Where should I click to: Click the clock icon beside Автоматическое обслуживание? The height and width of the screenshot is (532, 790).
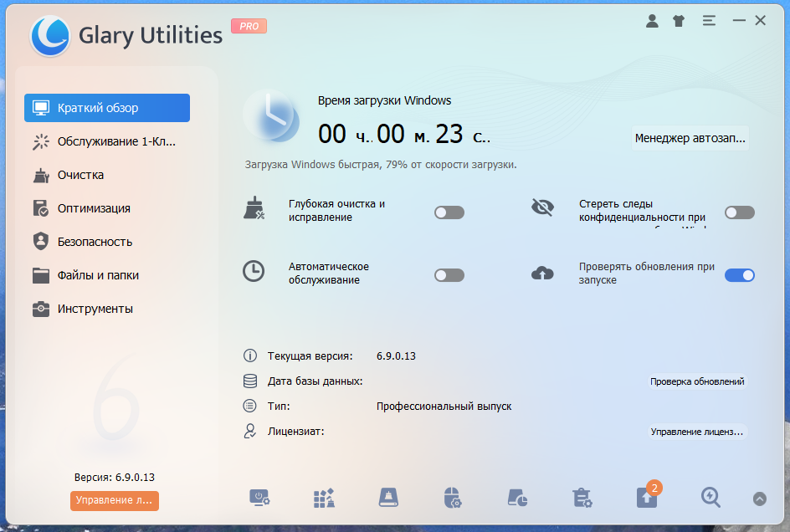[x=254, y=271]
